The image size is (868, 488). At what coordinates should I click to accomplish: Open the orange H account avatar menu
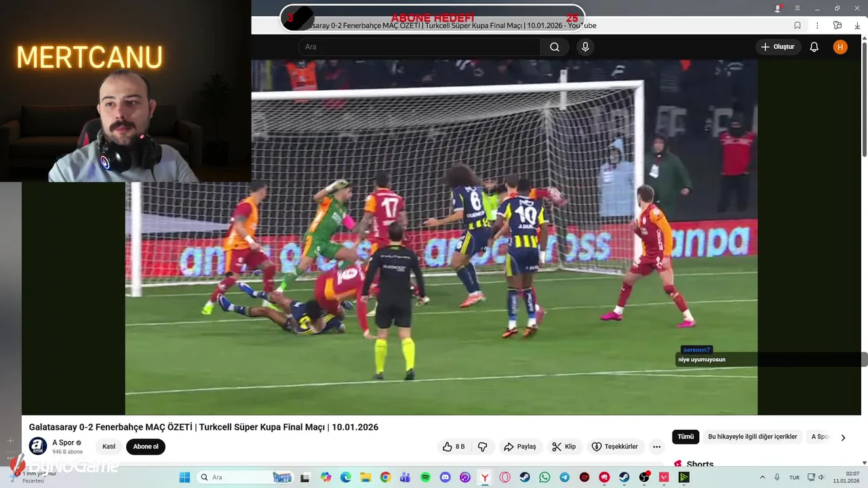click(x=840, y=47)
